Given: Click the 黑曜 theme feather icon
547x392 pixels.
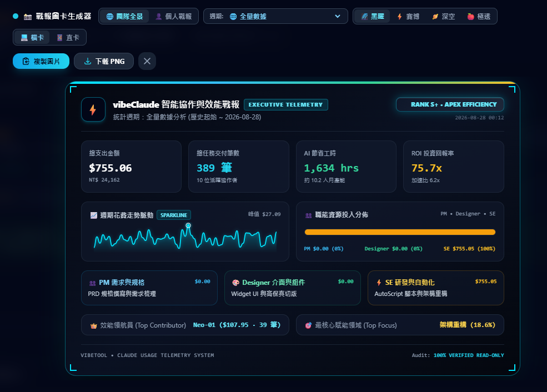Looking at the screenshot, I should [364, 17].
